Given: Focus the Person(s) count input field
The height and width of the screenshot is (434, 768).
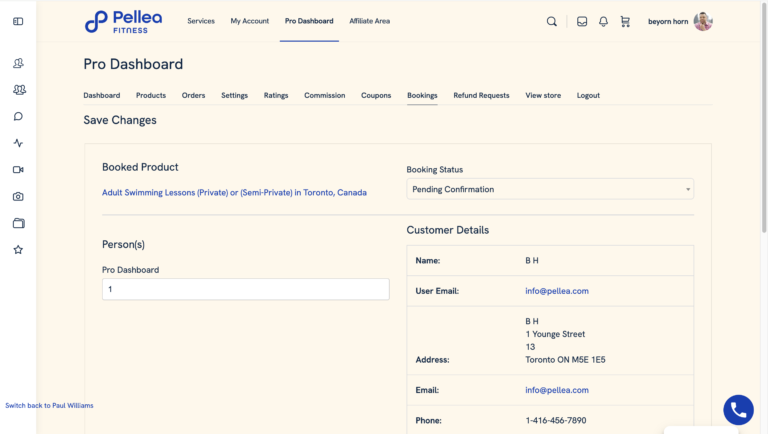Looking at the screenshot, I should click(245, 289).
